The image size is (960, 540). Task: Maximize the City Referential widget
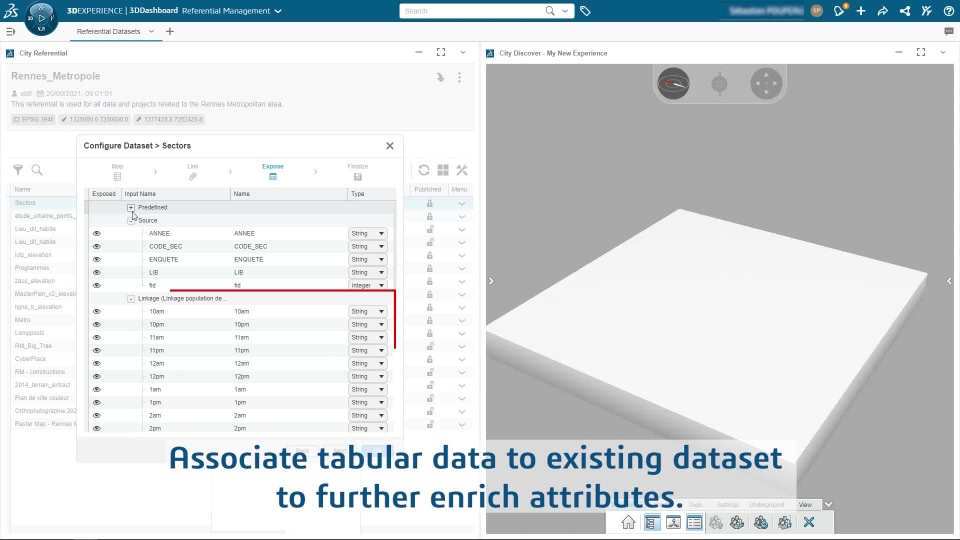point(441,53)
